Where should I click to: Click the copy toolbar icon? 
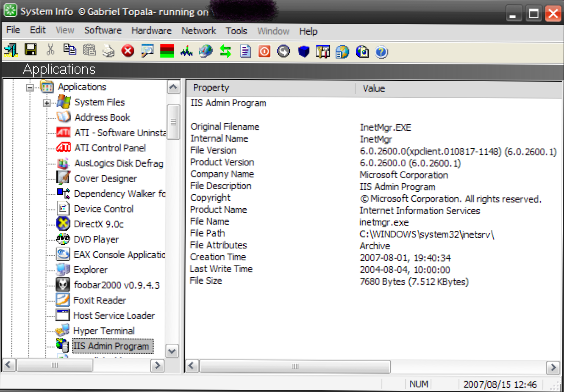click(x=70, y=50)
